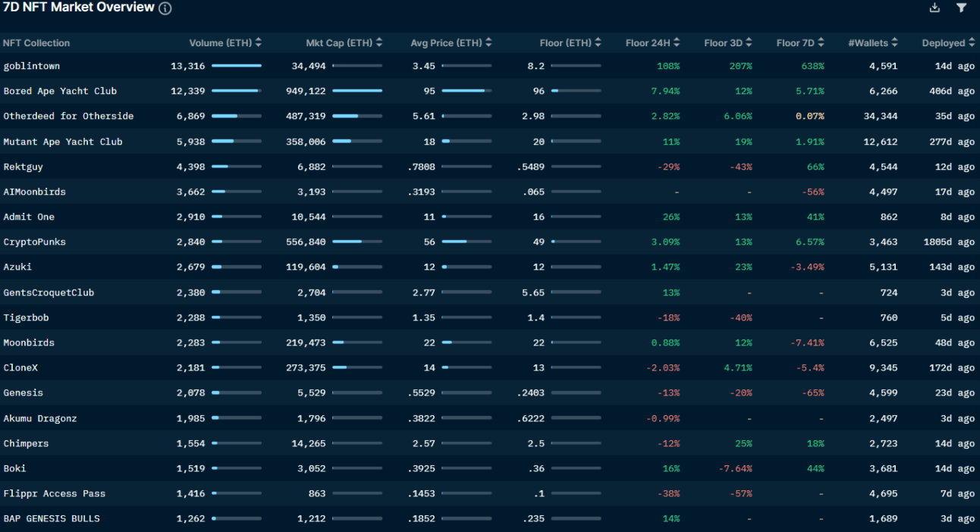Select the CryptoPunks row name
This screenshot has width=980, height=532.
click(x=34, y=242)
